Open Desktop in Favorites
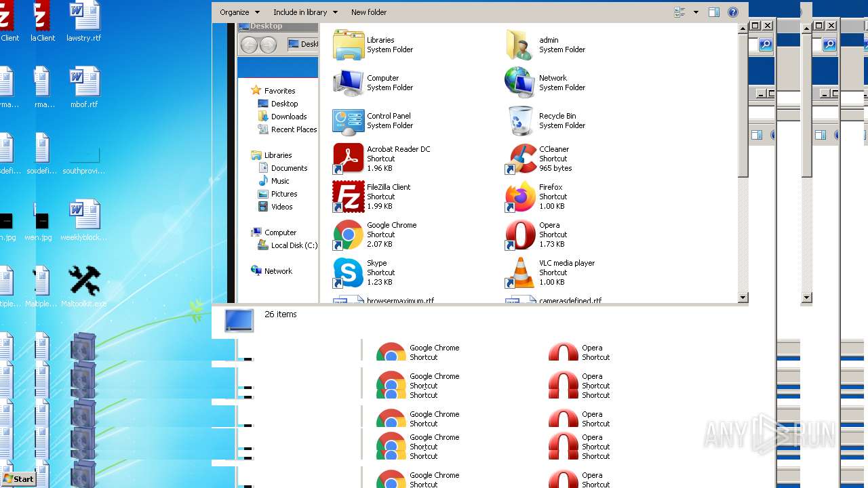 click(x=284, y=104)
